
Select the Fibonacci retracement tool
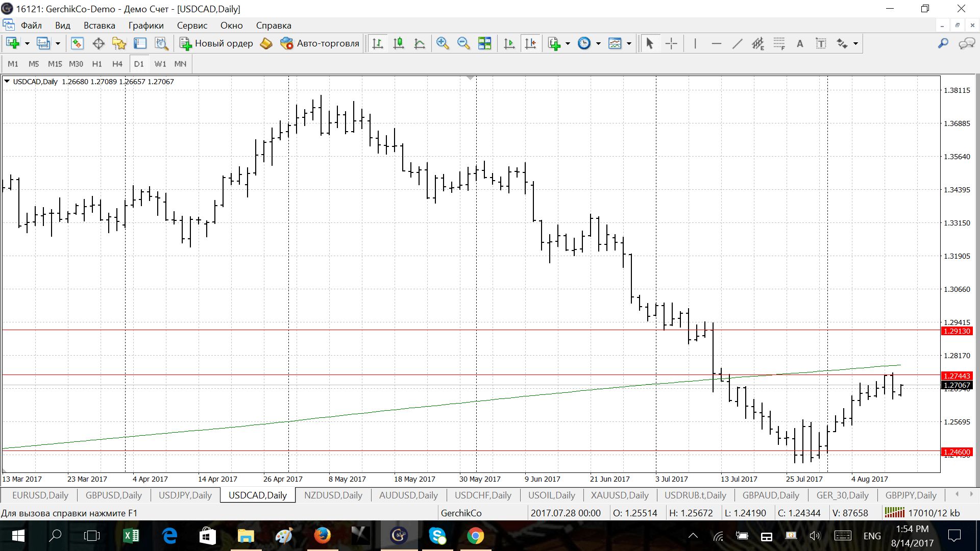coord(779,44)
